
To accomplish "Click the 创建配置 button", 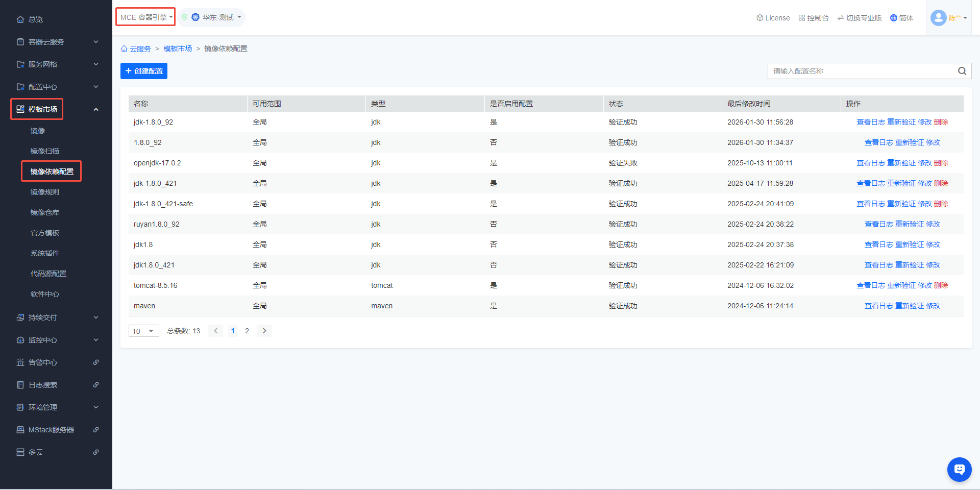I will pyautogui.click(x=144, y=71).
